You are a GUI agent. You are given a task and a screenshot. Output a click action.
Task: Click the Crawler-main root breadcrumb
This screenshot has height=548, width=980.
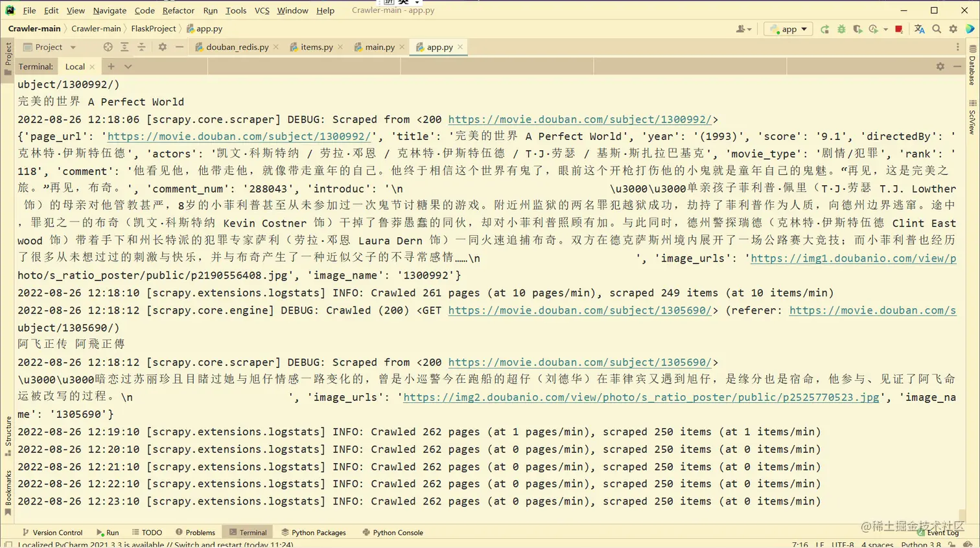(x=34, y=29)
